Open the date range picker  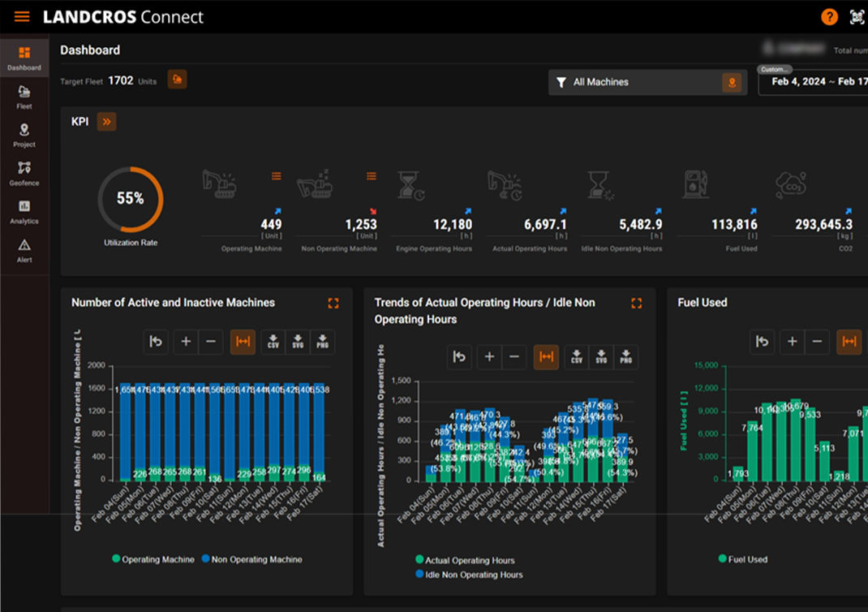click(813, 82)
